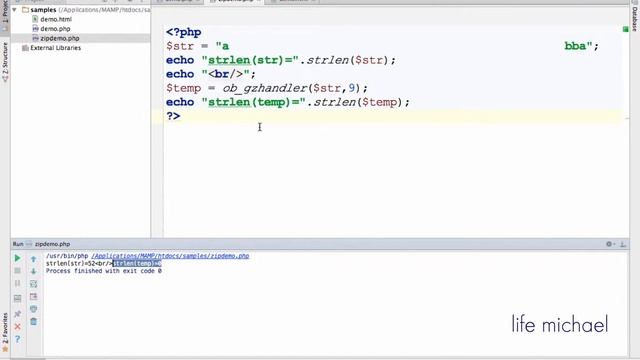640x360 pixels.
Task: Click the down arrow icon in Run console
Action: point(33,271)
